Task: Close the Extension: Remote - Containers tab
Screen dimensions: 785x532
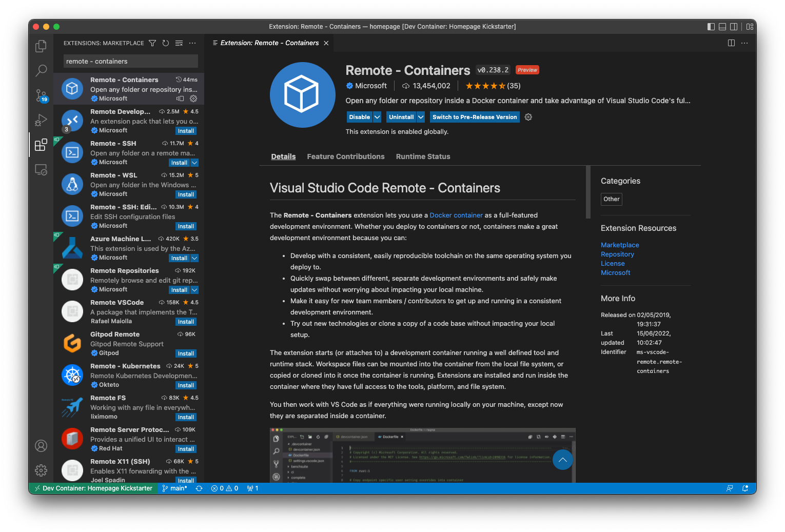Action: 326,43
